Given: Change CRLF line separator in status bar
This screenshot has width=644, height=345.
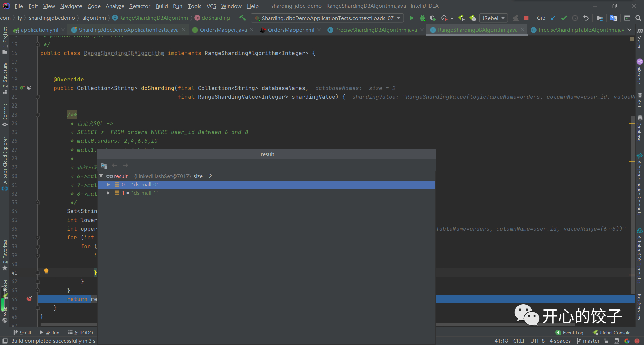Looking at the screenshot, I should [x=519, y=341].
